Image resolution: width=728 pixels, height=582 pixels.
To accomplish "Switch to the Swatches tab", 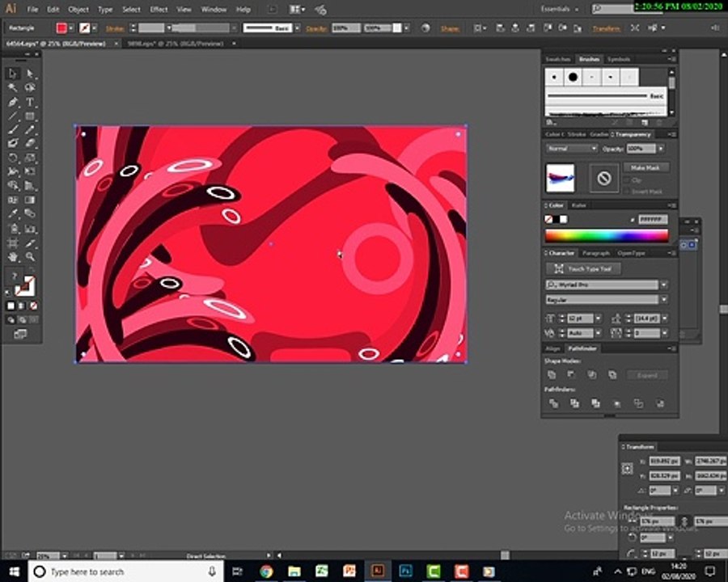I will coord(558,59).
